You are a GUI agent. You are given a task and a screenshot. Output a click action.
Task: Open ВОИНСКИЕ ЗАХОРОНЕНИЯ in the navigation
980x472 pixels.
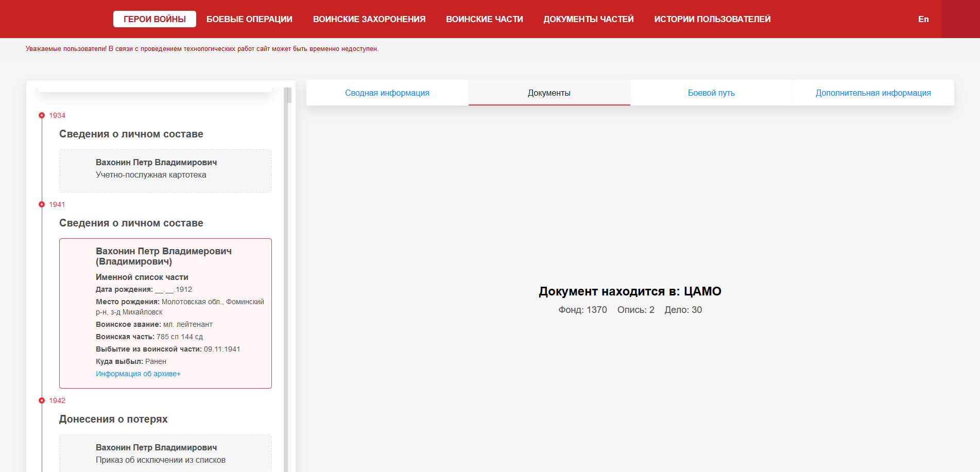click(x=369, y=19)
